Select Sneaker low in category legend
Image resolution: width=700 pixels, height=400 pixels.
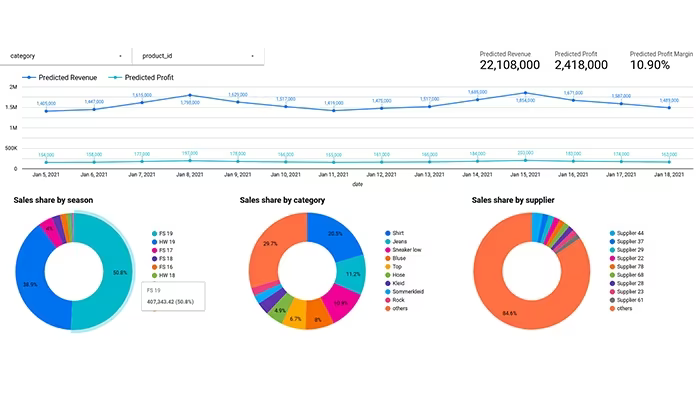pyautogui.click(x=403, y=250)
